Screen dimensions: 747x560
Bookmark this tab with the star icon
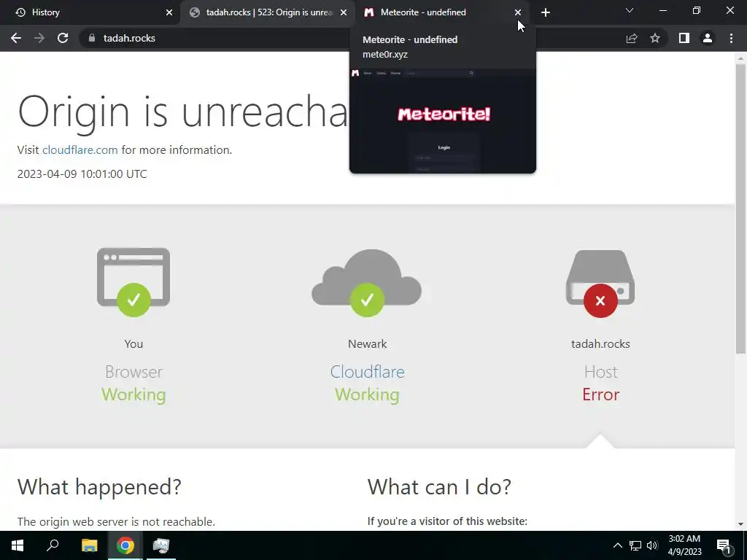tap(655, 38)
